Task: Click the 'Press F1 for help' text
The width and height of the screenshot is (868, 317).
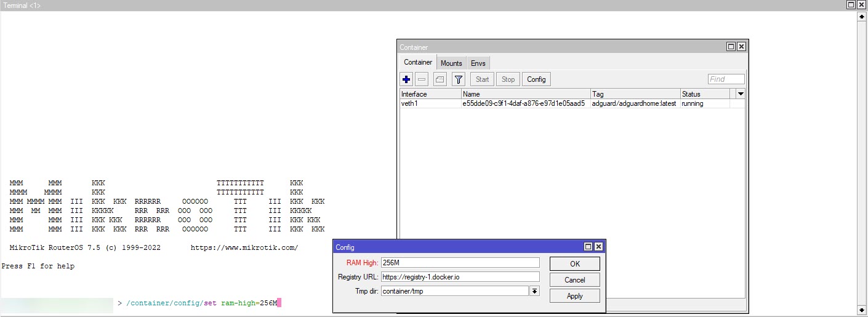Action: tap(38, 266)
